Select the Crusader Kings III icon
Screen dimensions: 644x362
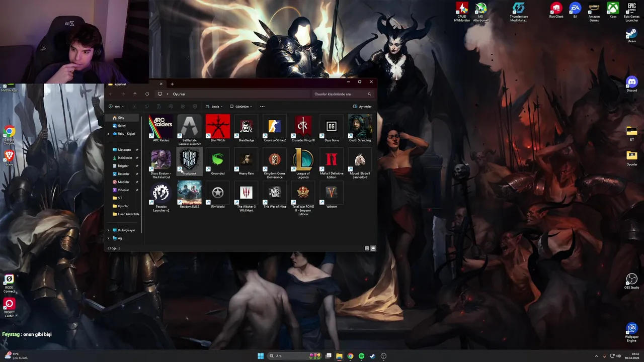pyautogui.click(x=303, y=129)
